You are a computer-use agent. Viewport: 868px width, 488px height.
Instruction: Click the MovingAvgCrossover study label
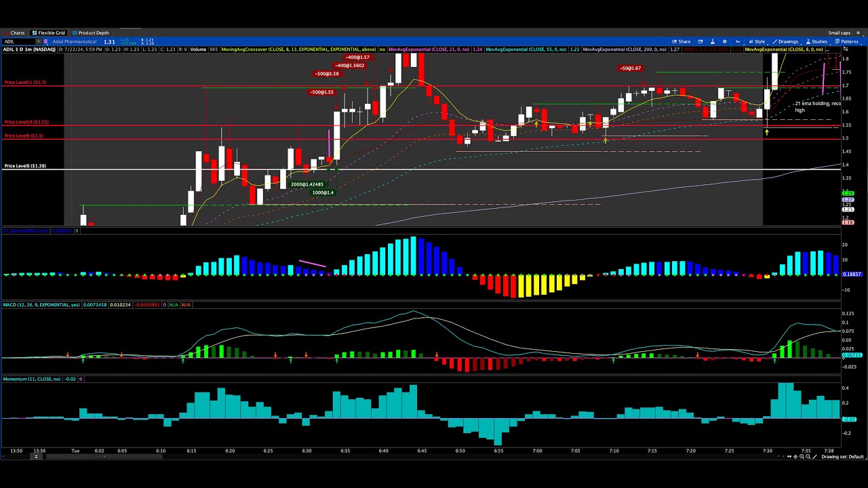(x=299, y=49)
